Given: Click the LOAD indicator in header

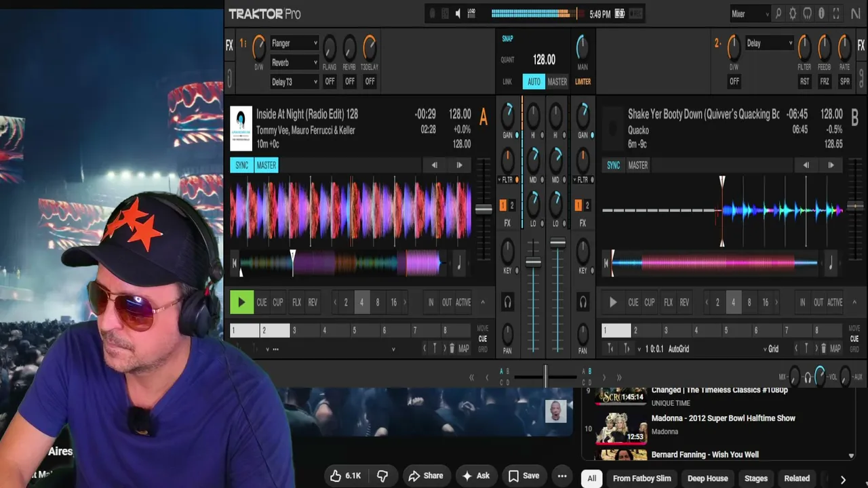Looking at the screenshot, I should (472, 14).
